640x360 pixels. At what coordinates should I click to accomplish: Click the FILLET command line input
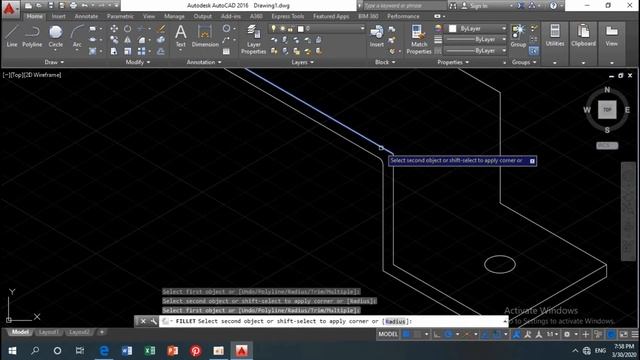coord(333,322)
